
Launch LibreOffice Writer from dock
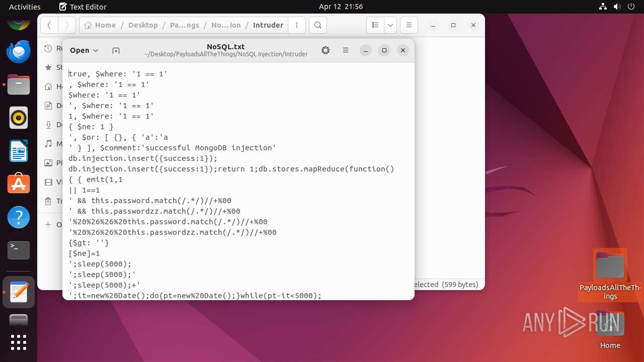(19, 151)
